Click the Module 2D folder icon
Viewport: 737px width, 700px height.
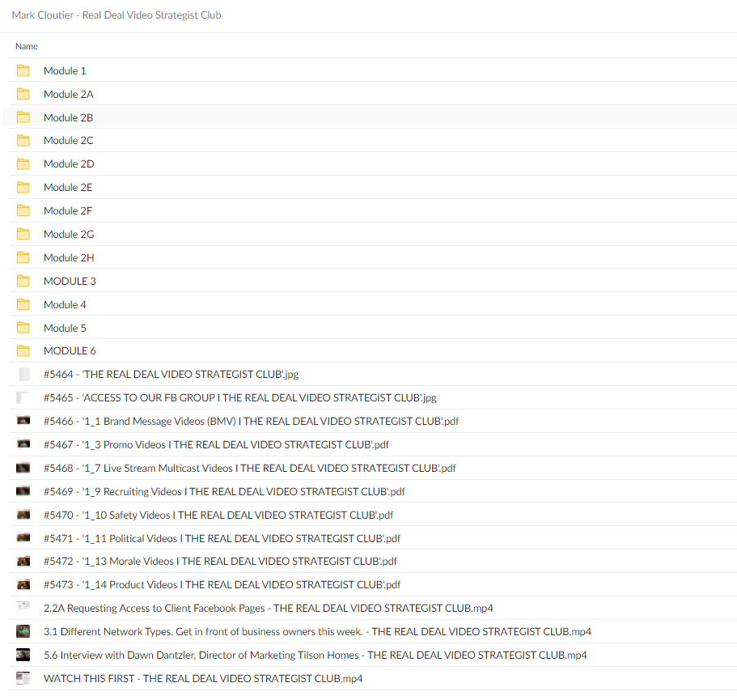[x=23, y=163]
